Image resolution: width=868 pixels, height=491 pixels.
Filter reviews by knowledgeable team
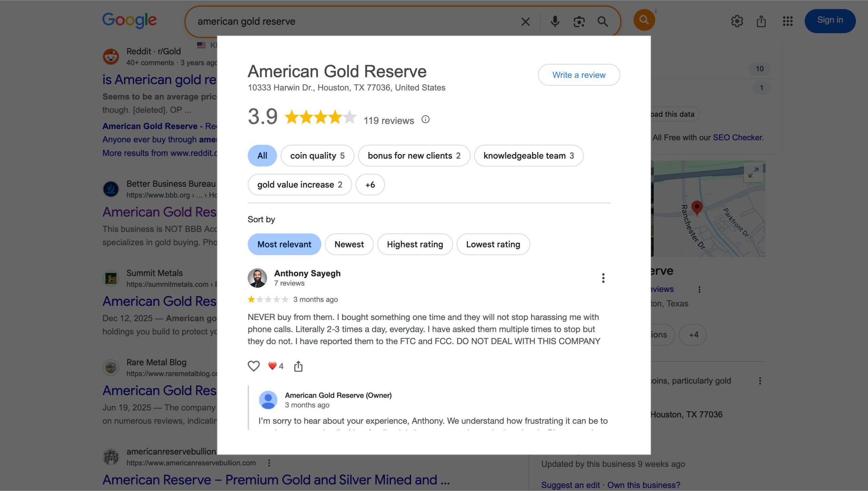coord(529,156)
